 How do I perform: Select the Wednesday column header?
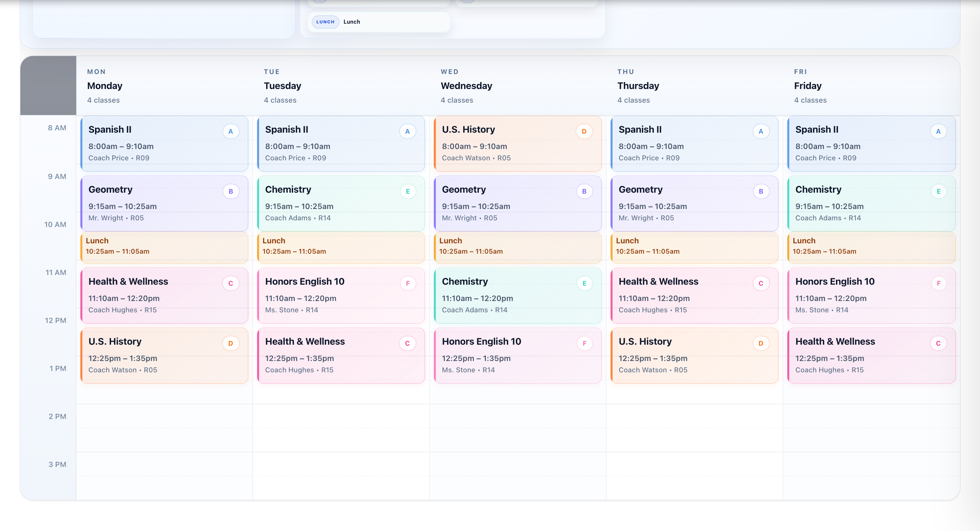click(466, 86)
